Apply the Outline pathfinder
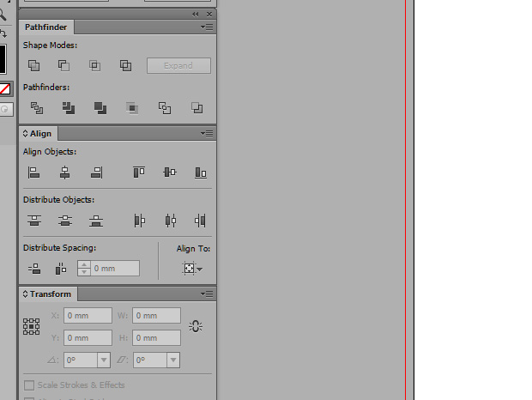Image resolution: width=532 pixels, height=400 pixels. (x=165, y=108)
